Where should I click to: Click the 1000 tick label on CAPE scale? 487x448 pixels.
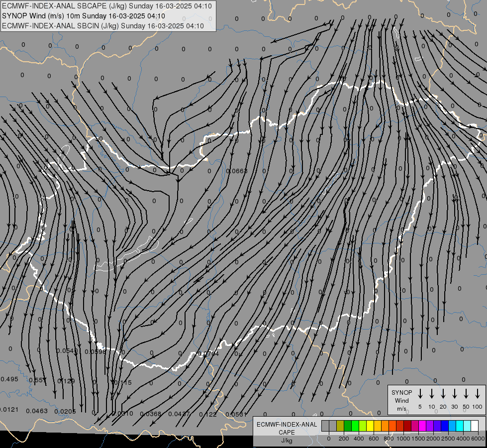(403, 439)
